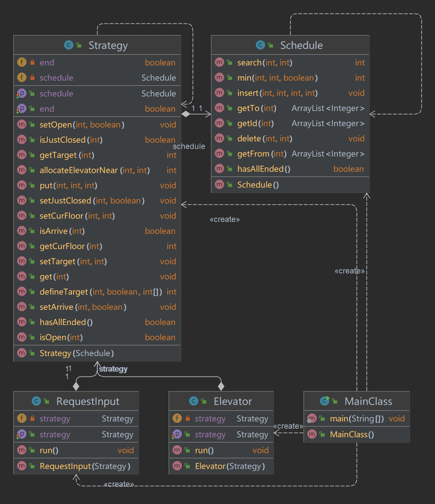This screenshot has width=435, height=504.
Task: Select the setArrive(int, boolean) method
Action: [97, 307]
